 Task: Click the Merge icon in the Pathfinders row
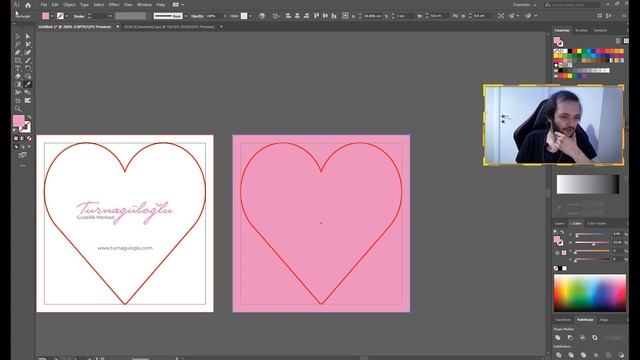click(583, 355)
